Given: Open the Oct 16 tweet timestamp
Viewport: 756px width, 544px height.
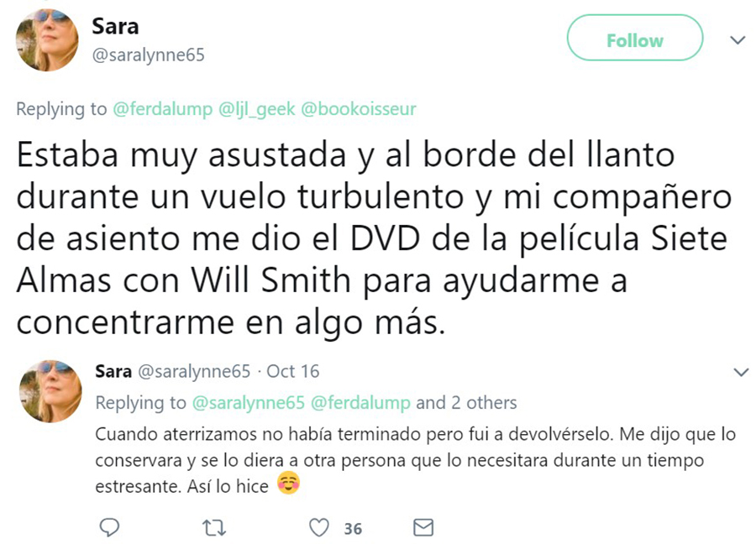Looking at the screenshot, I should (x=292, y=371).
